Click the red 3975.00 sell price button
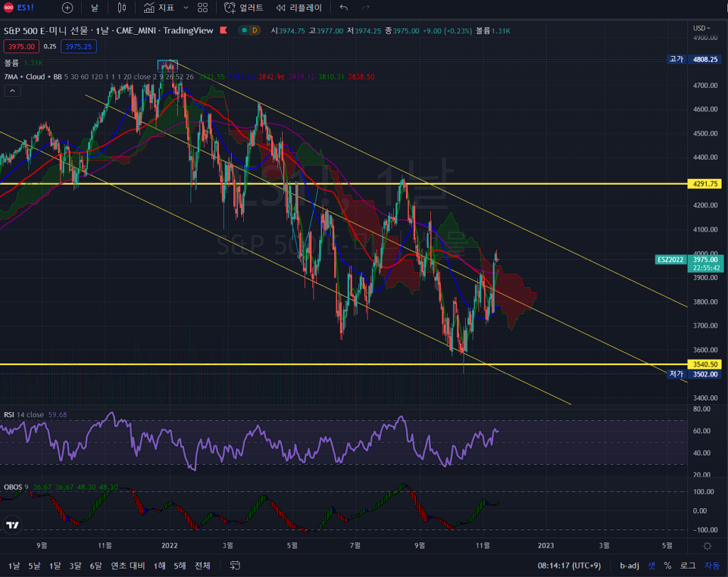 pyautogui.click(x=21, y=46)
